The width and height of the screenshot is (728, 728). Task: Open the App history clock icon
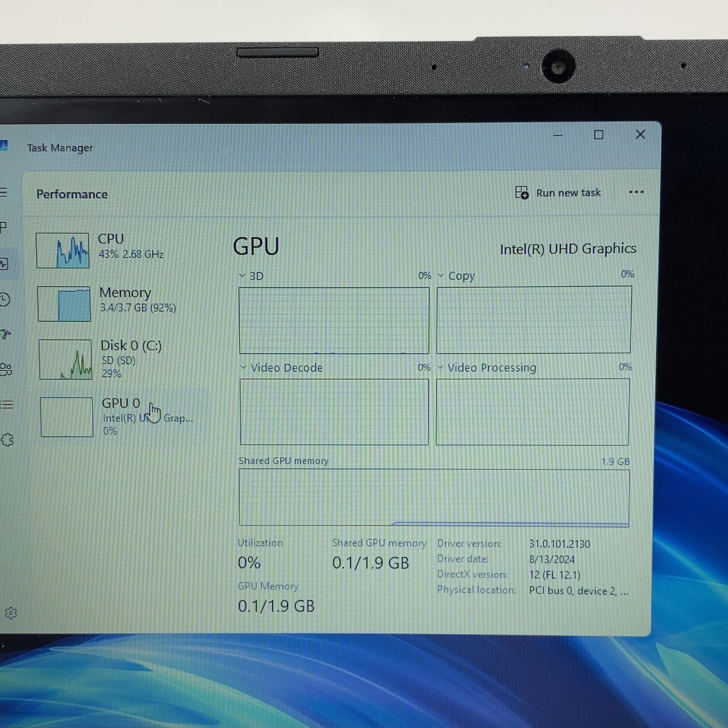[4, 299]
